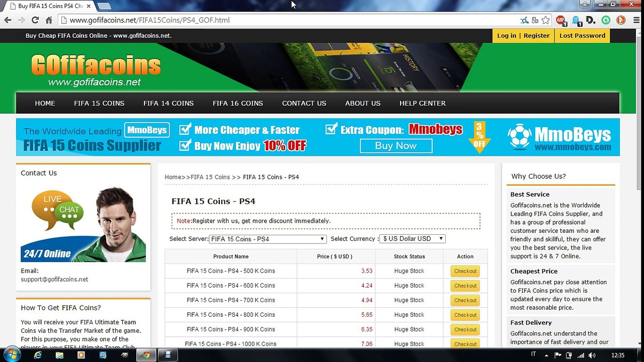Open the Live Chat 24/7 Online image
Screen dimensions: 644x362
pos(83,224)
